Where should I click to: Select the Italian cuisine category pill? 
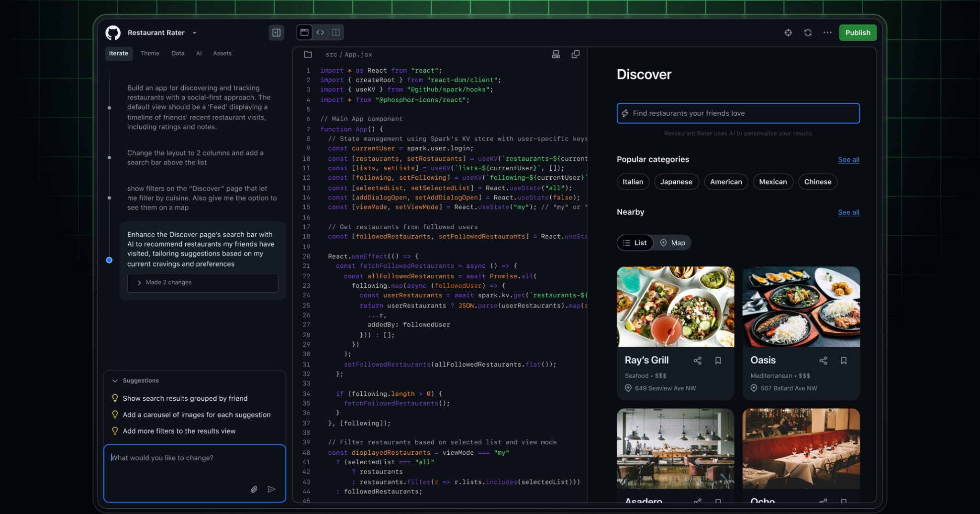633,182
